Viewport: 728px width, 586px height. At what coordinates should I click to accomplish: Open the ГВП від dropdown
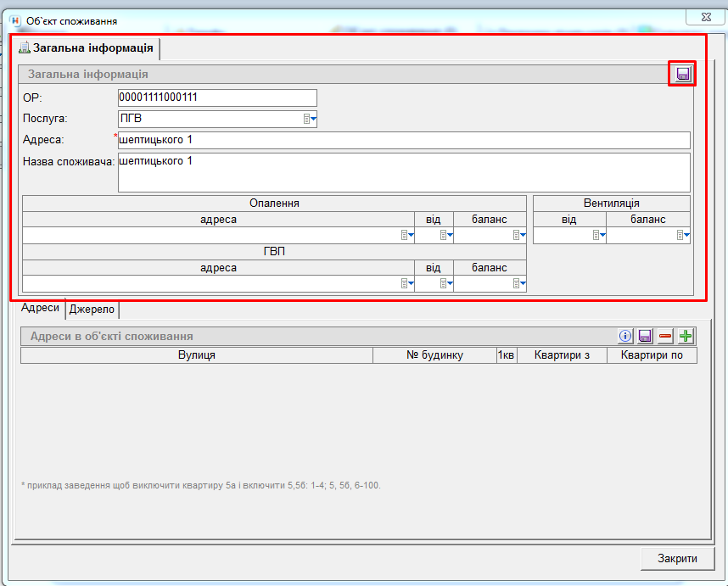[x=446, y=284]
